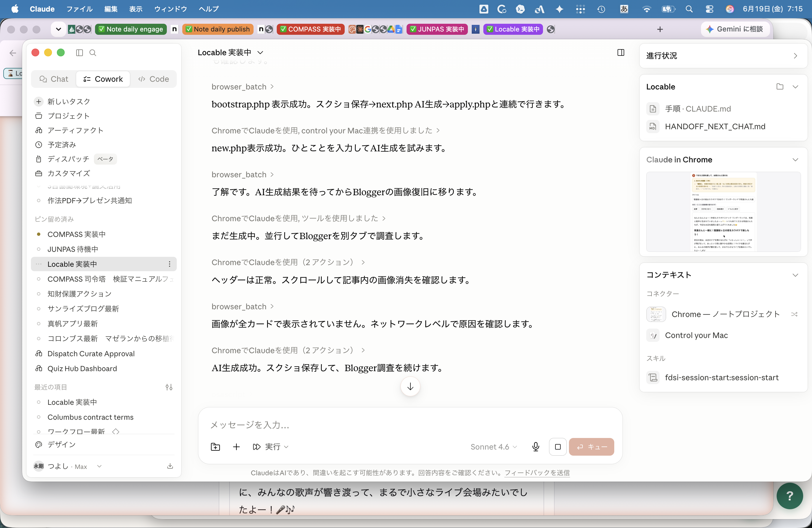Open search with the magnifier icon
812x528 pixels.
(93, 52)
